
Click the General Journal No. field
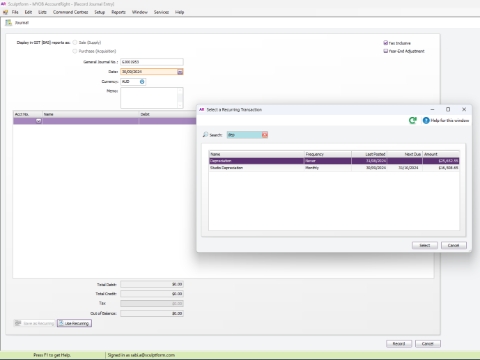point(152,62)
